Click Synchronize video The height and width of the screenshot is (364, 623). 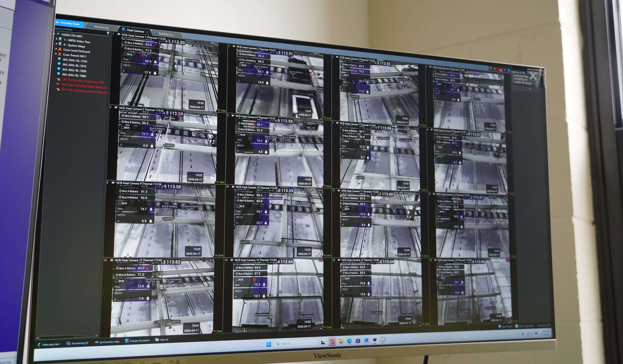coord(107,342)
